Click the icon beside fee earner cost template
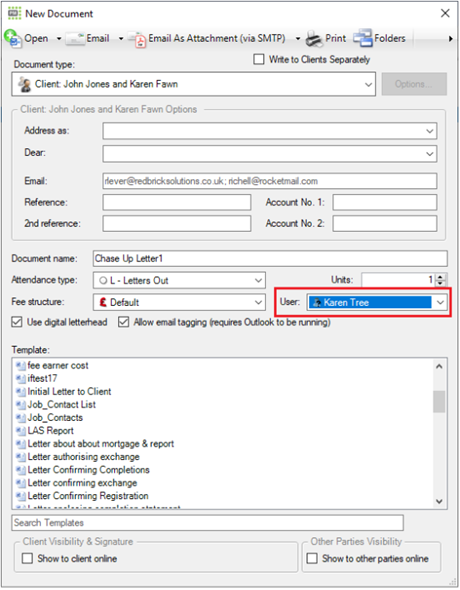Screen dimensions: 460x590 [x=21, y=365]
